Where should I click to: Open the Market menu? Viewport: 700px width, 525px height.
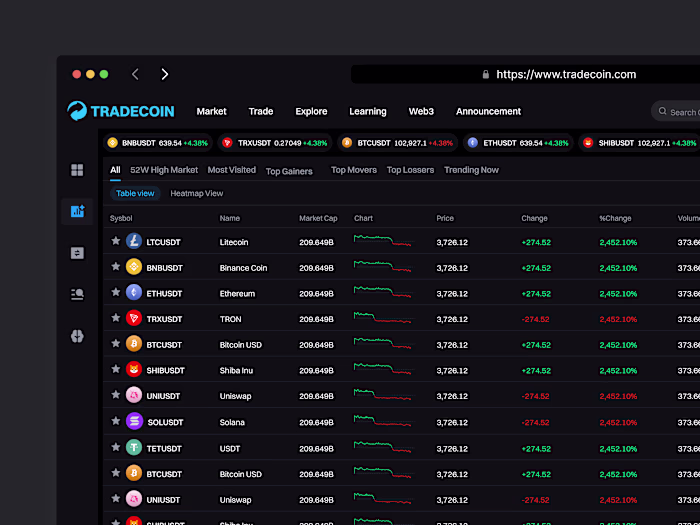click(x=212, y=111)
